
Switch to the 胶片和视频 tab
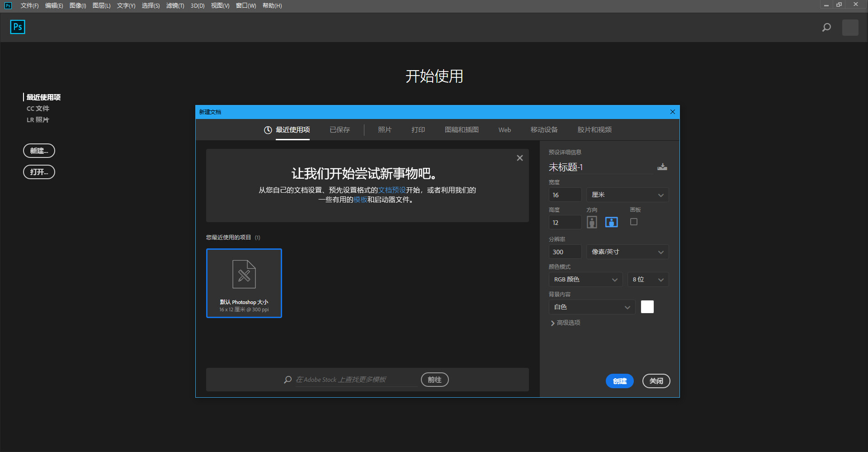594,130
